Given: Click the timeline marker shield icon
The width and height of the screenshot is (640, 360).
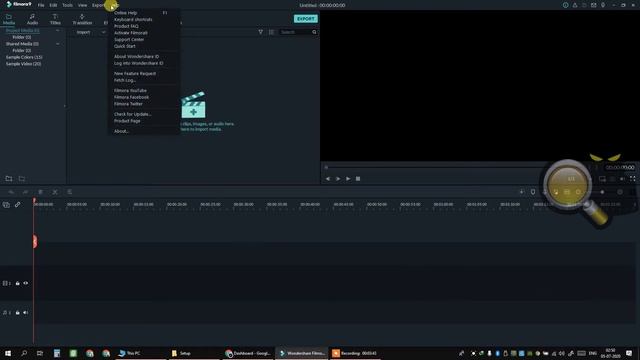Looking at the screenshot, I should [533, 192].
